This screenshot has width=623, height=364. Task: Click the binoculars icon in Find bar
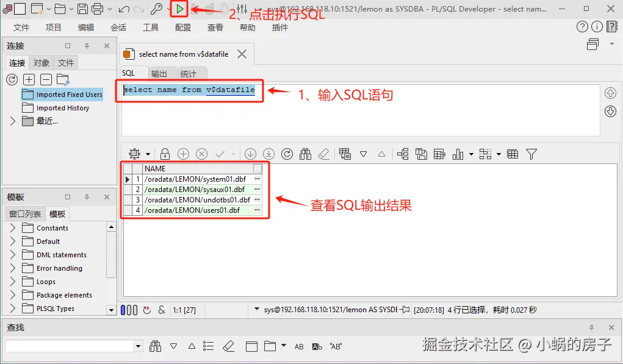(156, 346)
